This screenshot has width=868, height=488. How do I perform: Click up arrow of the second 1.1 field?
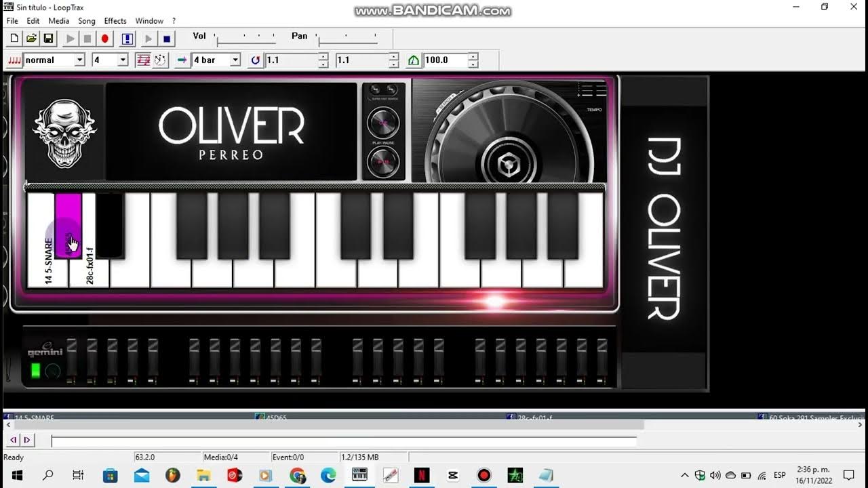[x=394, y=57]
